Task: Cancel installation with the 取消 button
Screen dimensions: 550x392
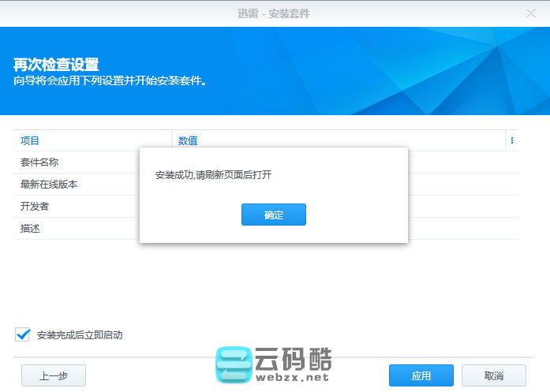Action: [x=493, y=375]
